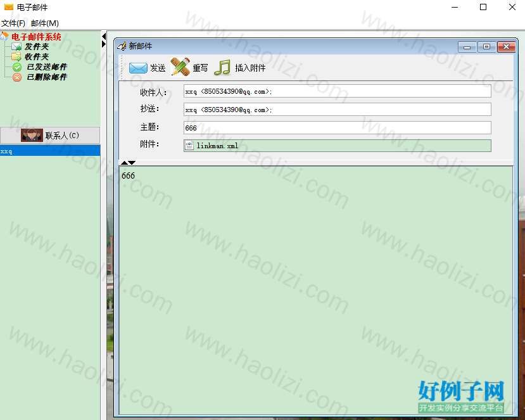This screenshot has width=525, height=420.
Task: Click the 联系人(C) contacts button
Action: coord(50,136)
